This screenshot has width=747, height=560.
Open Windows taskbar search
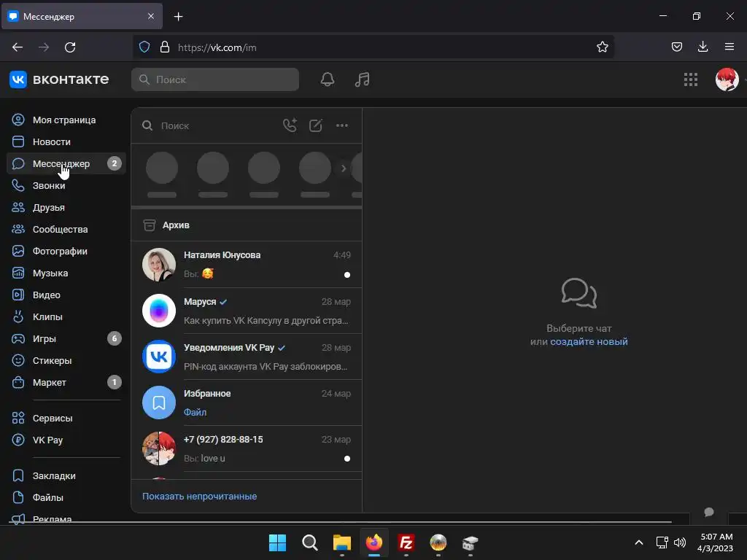point(309,542)
